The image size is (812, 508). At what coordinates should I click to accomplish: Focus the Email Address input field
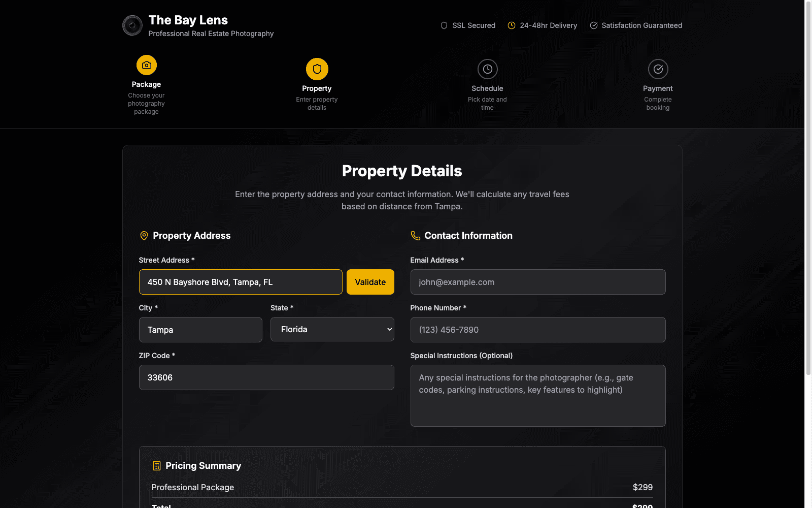(x=538, y=282)
